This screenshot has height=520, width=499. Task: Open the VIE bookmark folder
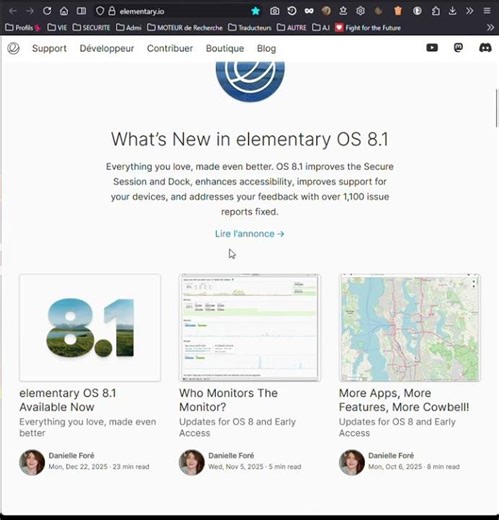57,28
